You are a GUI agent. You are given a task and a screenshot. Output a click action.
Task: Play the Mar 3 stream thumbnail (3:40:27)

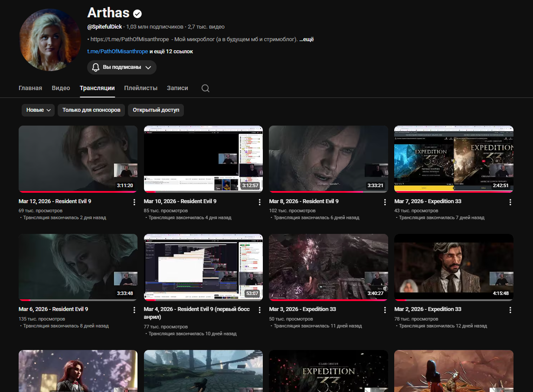click(328, 267)
